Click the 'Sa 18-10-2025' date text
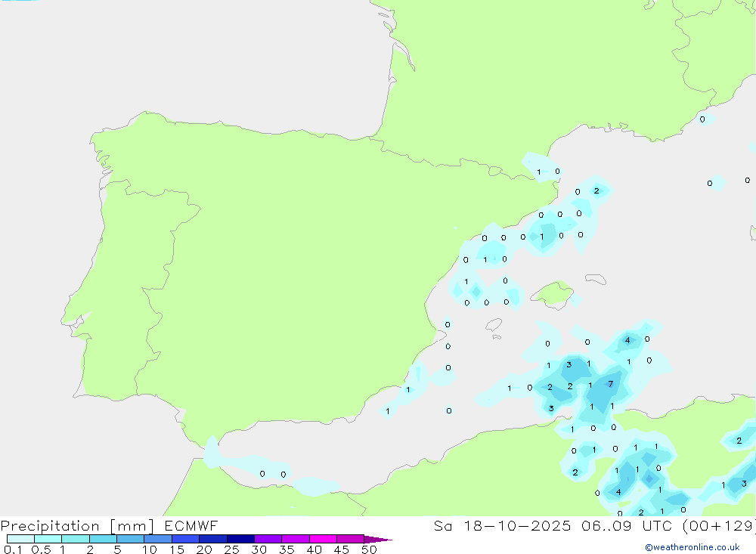 (502, 525)
